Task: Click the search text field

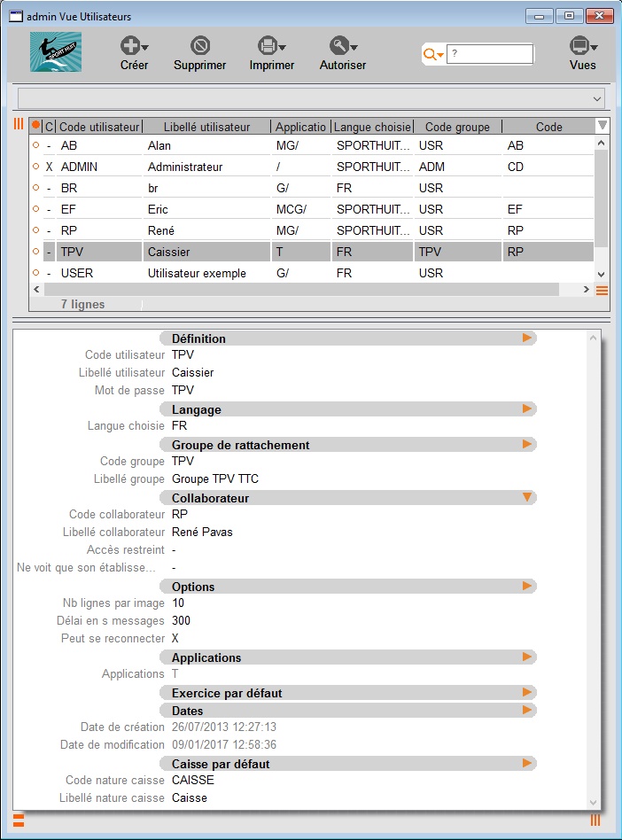Action: (490, 54)
